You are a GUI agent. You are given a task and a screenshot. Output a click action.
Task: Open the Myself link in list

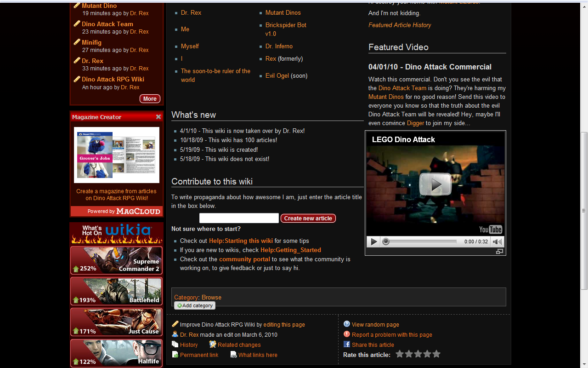(190, 46)
